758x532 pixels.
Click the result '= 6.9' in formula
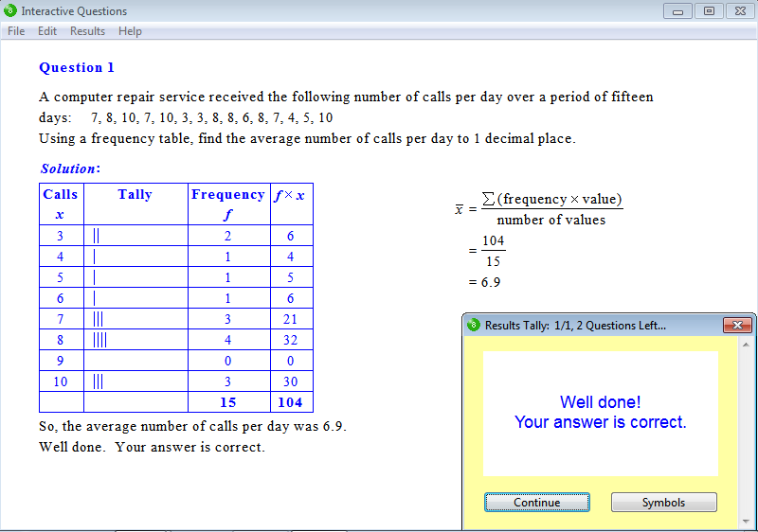484,282
